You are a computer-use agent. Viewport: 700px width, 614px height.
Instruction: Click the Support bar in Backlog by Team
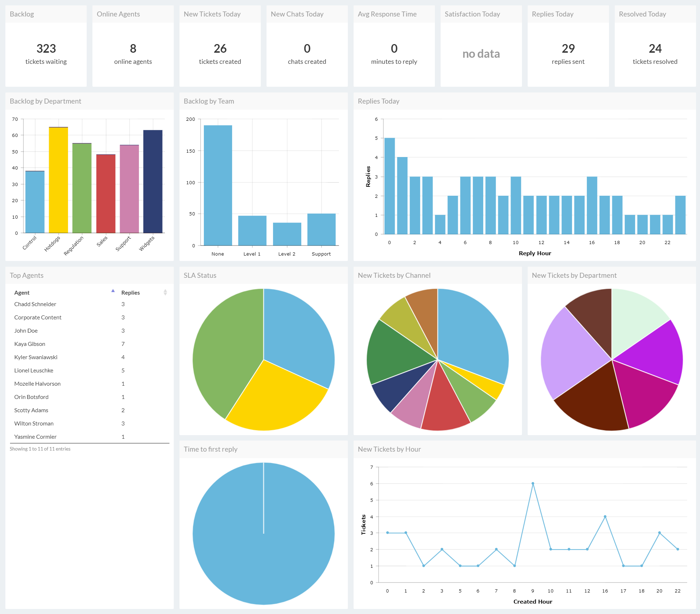321,229
